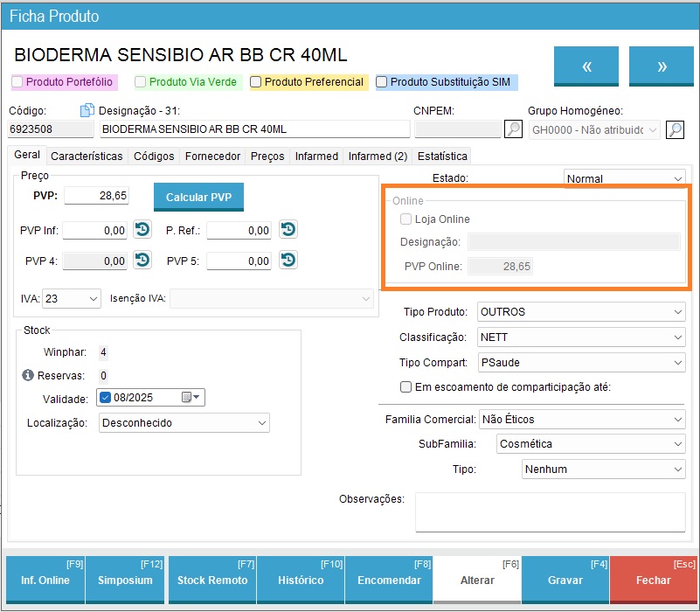The width and height of the screenshot is (700, 612).
Task: Open the Estatística tab
Action: click(x=441, y=156)
